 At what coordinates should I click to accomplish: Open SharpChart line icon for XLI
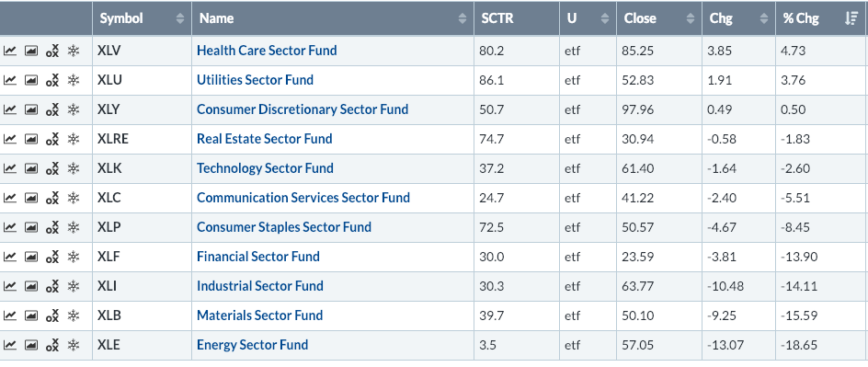tap(9, 286)
